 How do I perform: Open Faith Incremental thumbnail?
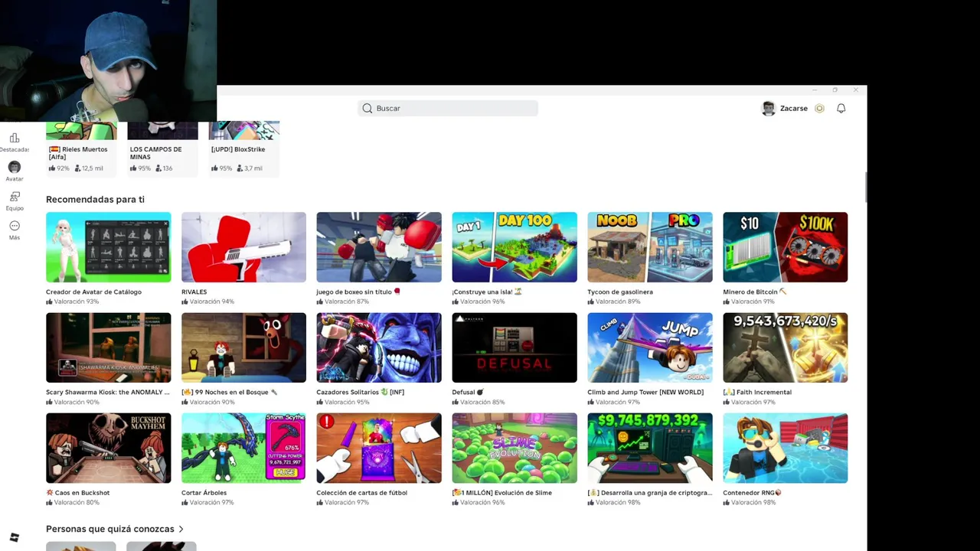pos(786,347)
